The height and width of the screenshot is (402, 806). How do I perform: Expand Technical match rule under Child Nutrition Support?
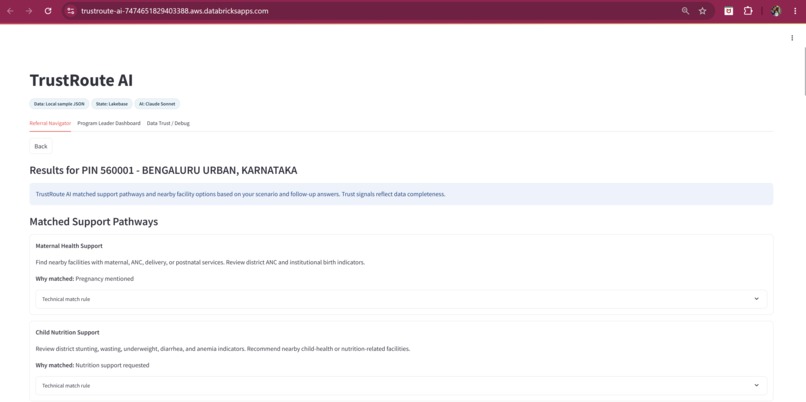click(401, 385)
